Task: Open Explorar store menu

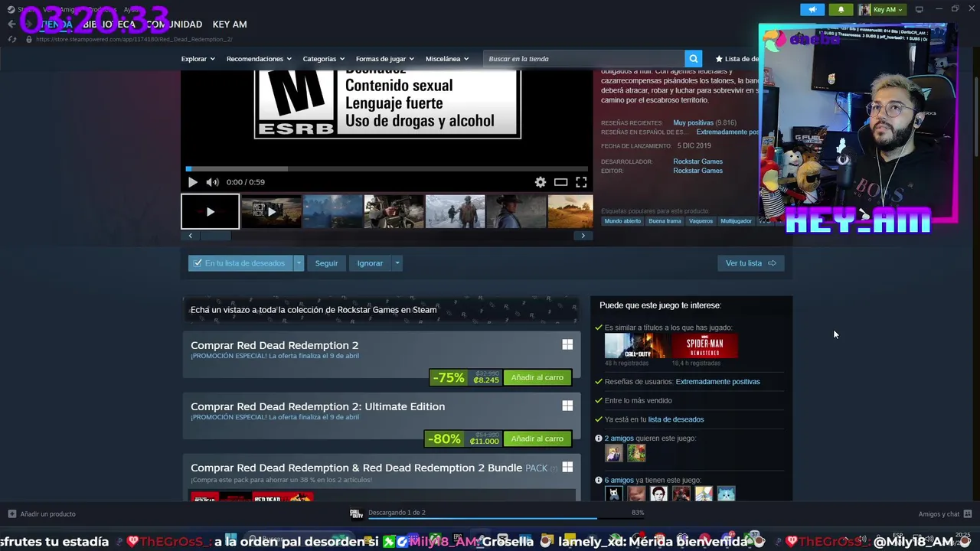Action: [x=198, y=59]
